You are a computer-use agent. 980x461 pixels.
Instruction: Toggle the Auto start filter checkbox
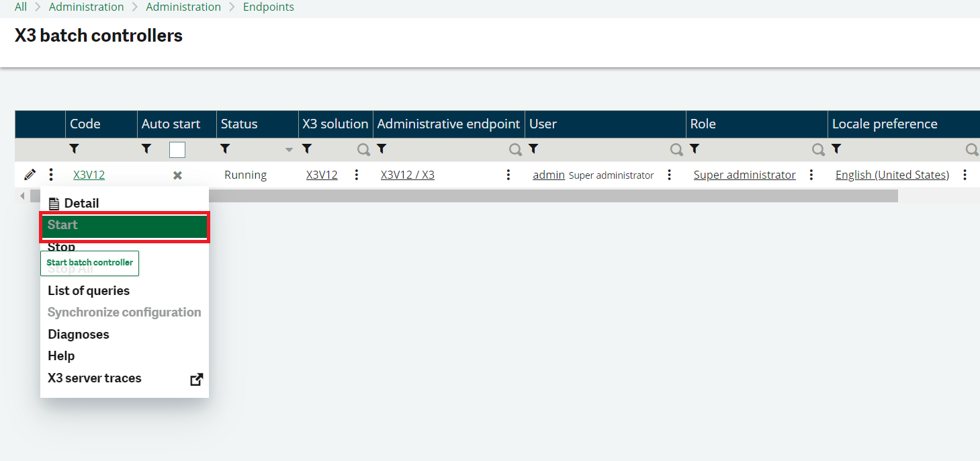pos(177,149)
